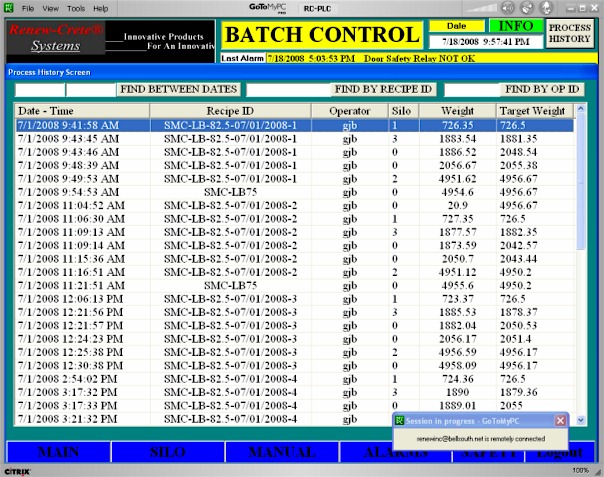Click the window resize grip in status bar
Image resolution: width=604 pixels, height=477 pixels.
597,471
